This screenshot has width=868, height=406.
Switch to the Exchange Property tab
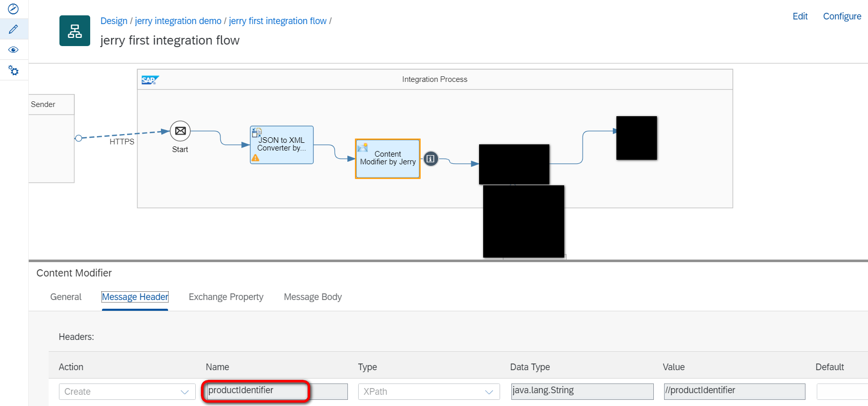pos(226,297)
